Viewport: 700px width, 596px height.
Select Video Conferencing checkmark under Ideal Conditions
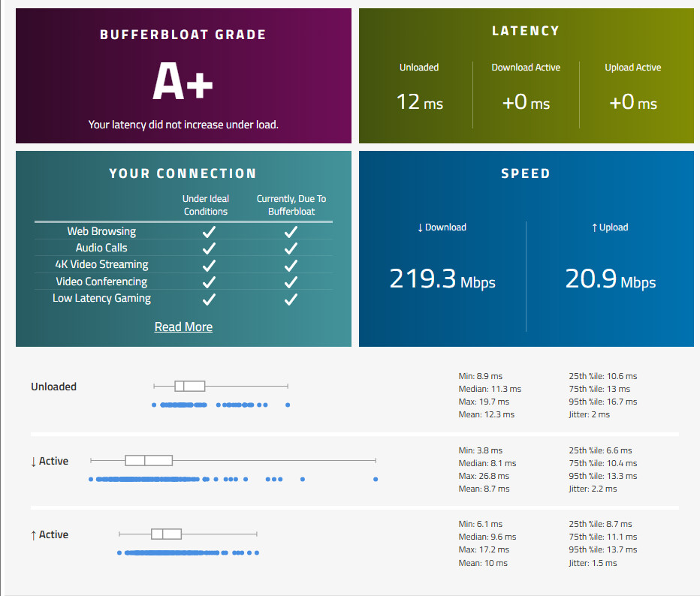210,282
